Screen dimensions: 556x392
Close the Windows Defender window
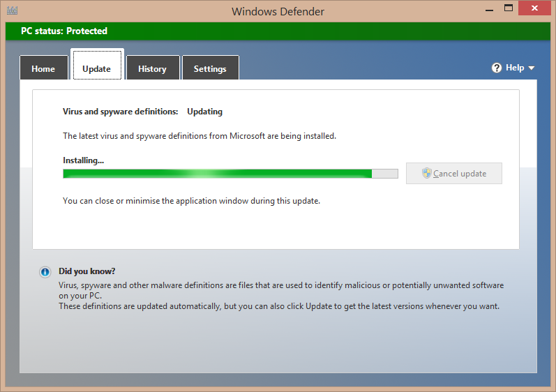click(x=534, y=8)
